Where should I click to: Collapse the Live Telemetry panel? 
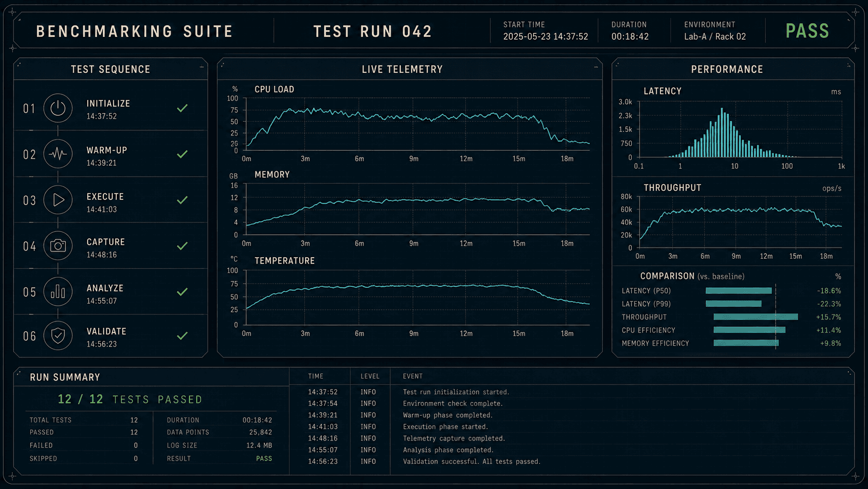(x=596, y=67)
